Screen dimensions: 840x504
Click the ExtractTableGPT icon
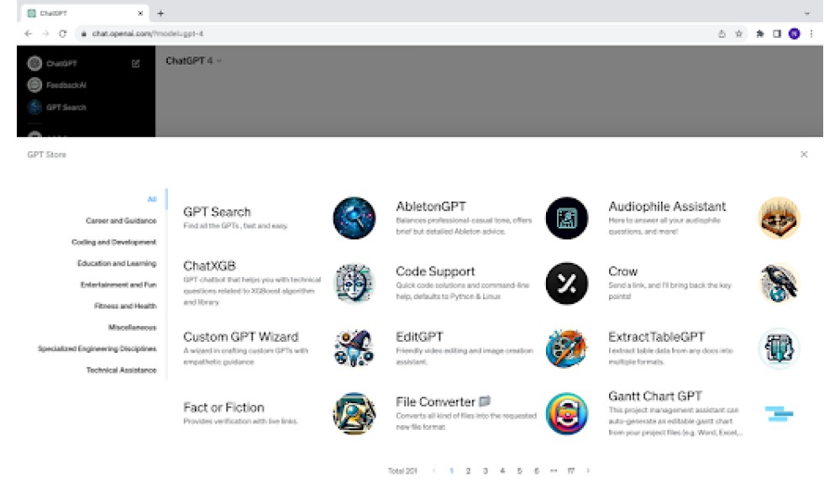pos(779,349)
